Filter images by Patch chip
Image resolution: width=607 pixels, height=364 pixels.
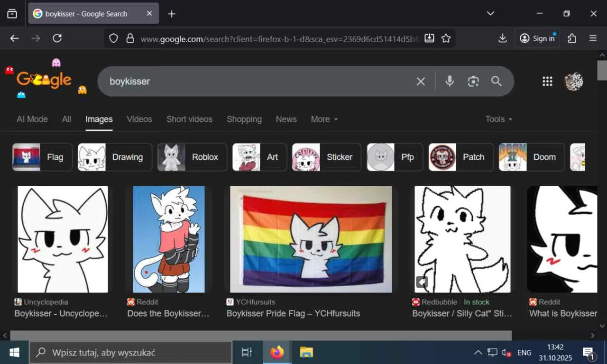[461, 157]
